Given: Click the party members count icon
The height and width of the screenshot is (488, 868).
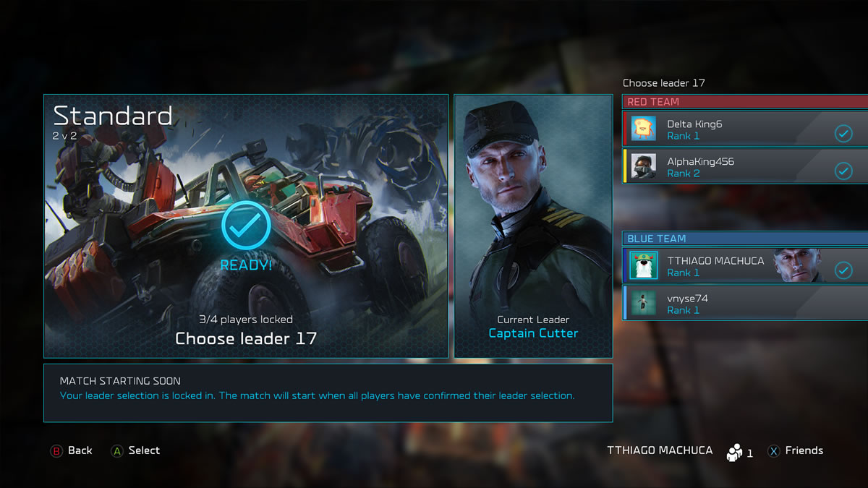Looking at the screenshot, I should tap(735, 451).
